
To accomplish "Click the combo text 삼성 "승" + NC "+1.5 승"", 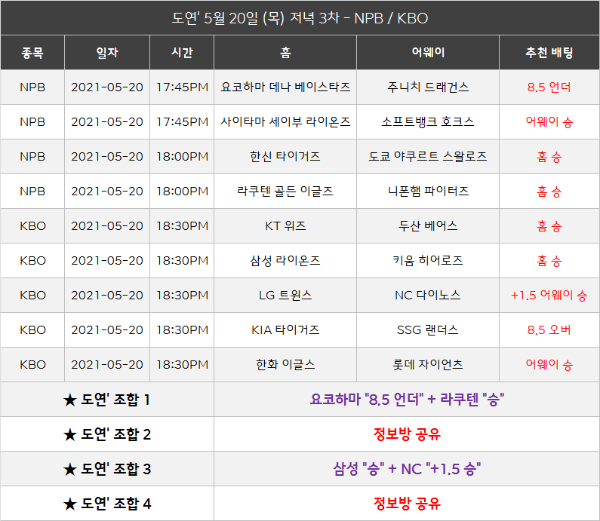I will click(407, 469).
